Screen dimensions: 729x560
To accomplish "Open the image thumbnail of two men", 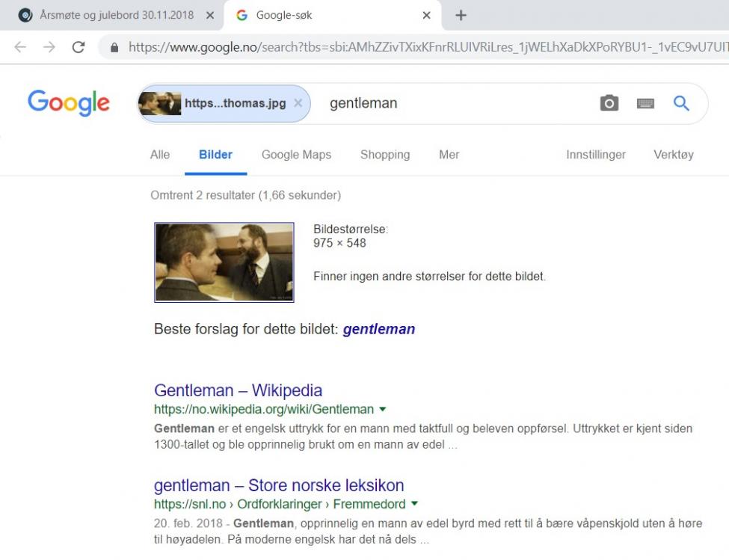I will pyautogui.click(x=224, y=262).
